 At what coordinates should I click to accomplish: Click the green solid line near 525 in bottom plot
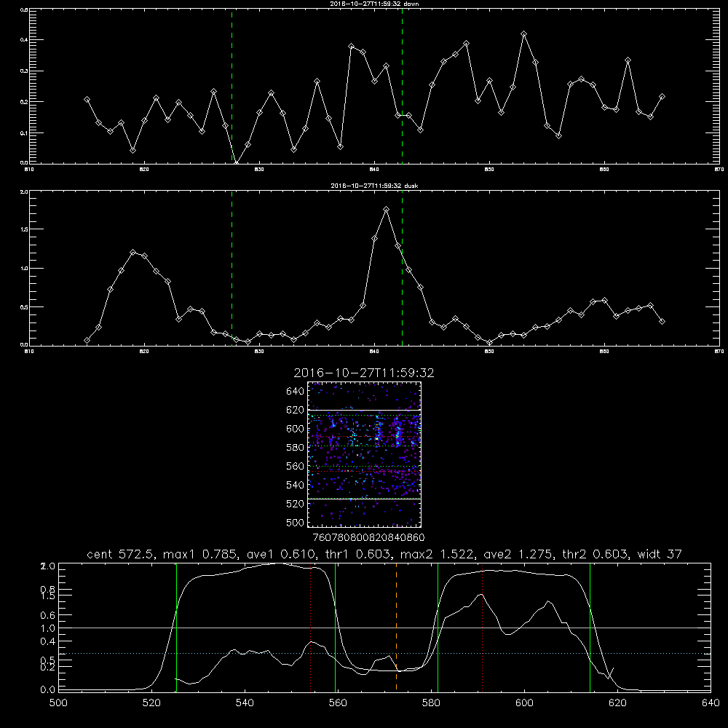point(176,627)
